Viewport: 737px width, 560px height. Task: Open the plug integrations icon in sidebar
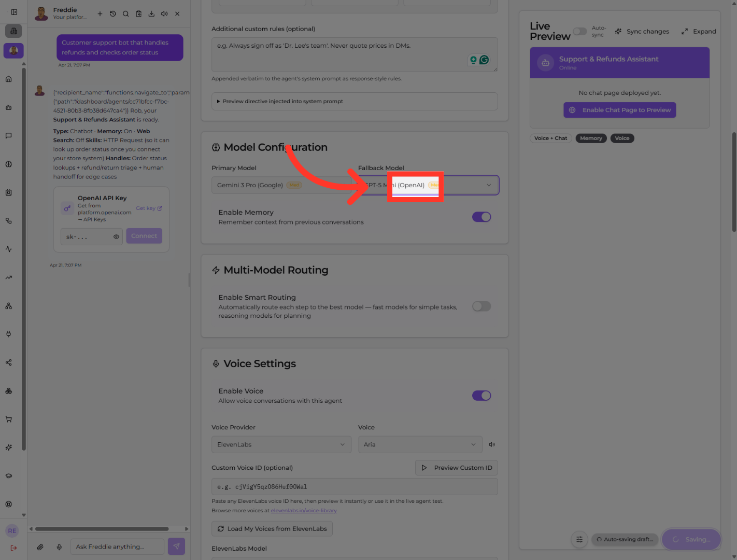point(9,334)
